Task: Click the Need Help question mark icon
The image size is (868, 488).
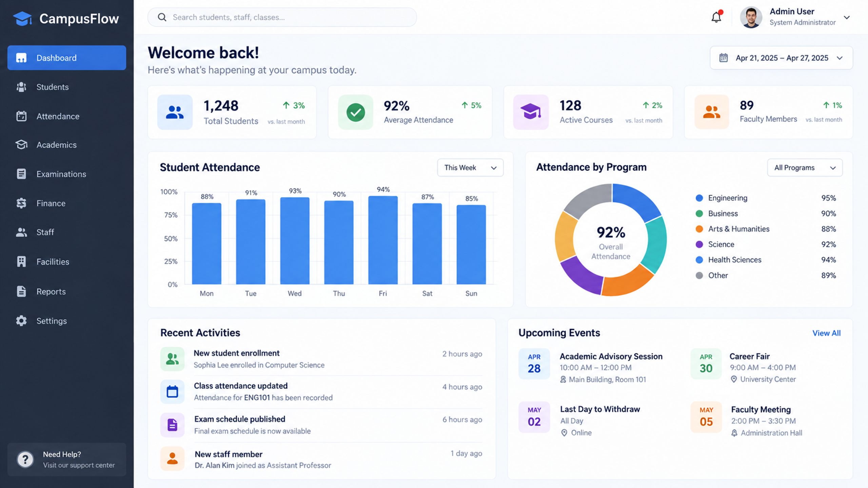Action: [x=25, y=460]
